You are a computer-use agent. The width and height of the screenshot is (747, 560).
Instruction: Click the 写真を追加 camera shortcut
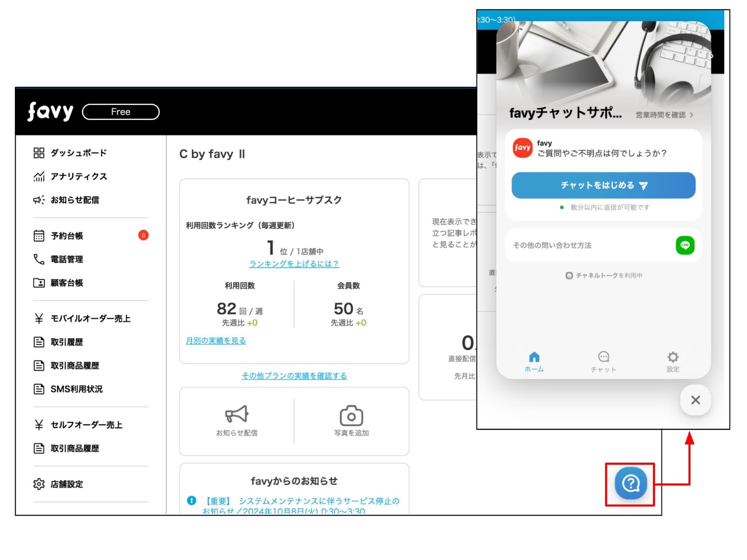pos(352,421)
